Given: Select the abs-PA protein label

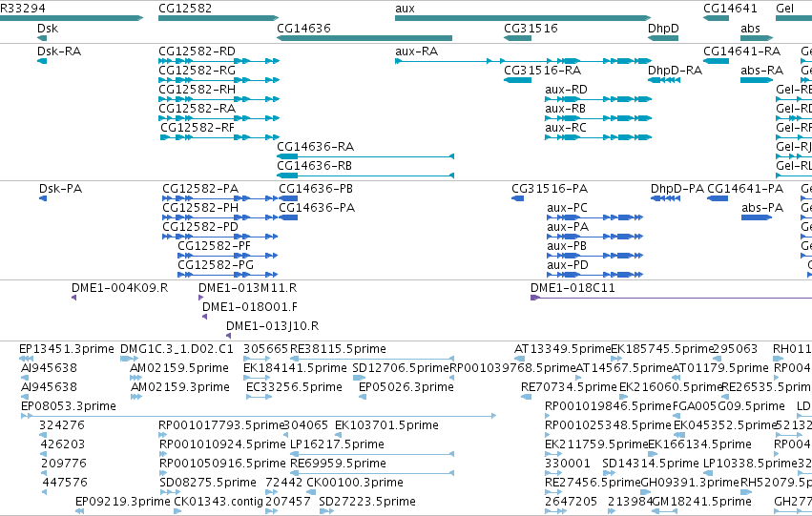Looking at the screenshot, I should [762, 208].
